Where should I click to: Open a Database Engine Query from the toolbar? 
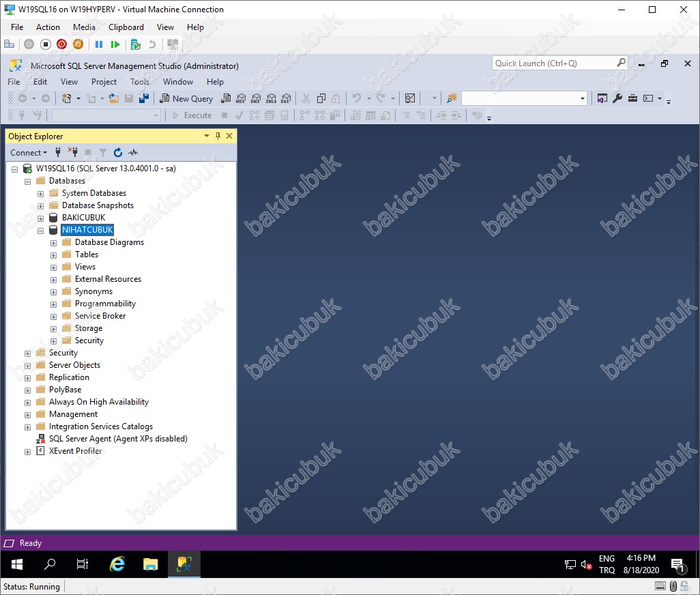coord(226,99)
